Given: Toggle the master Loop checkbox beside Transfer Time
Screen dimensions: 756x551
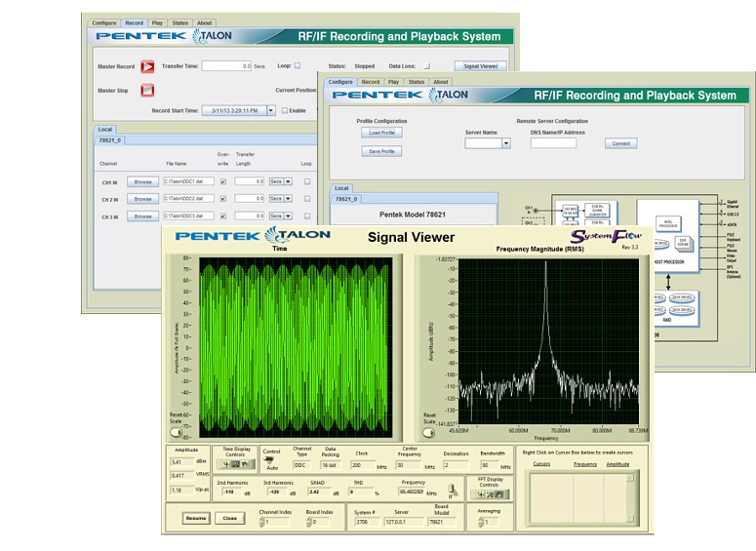Looking at the screenshot, I should [x=298, y=65].
